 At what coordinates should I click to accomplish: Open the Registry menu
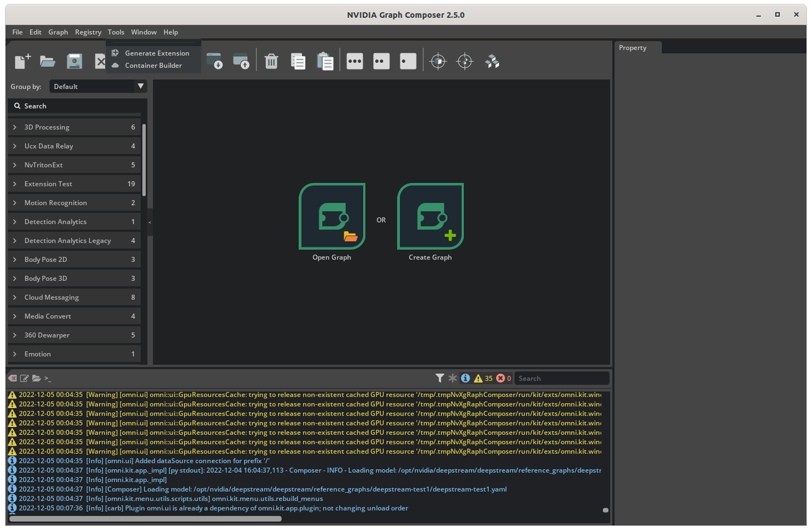tap(88, 32)
